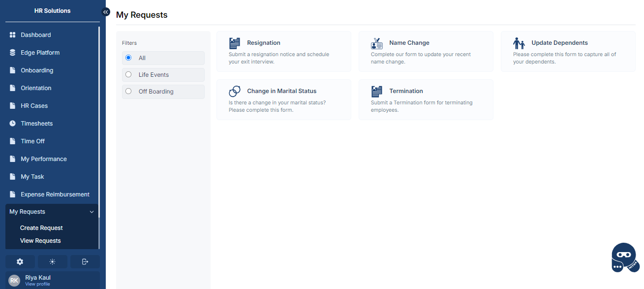Go to Timesheets in the sidebar

(x=36, y=124)
